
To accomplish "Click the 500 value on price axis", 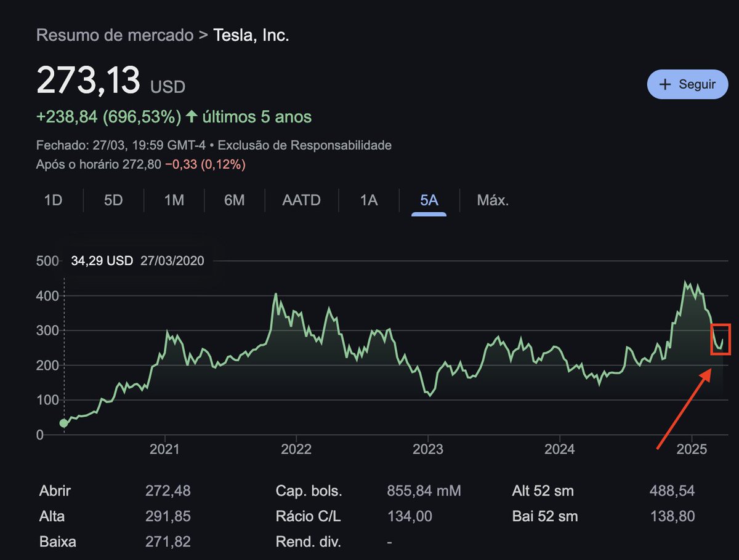I will pos(49,261).
